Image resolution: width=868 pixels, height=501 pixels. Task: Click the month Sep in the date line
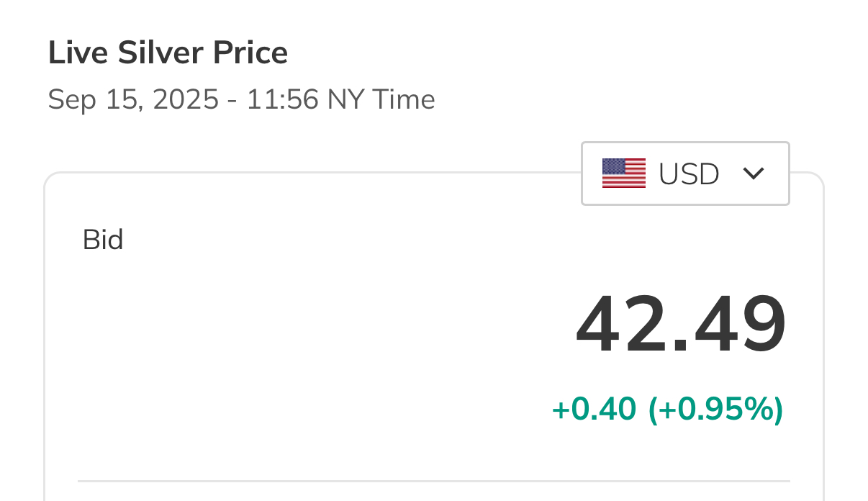coord(71,99)
